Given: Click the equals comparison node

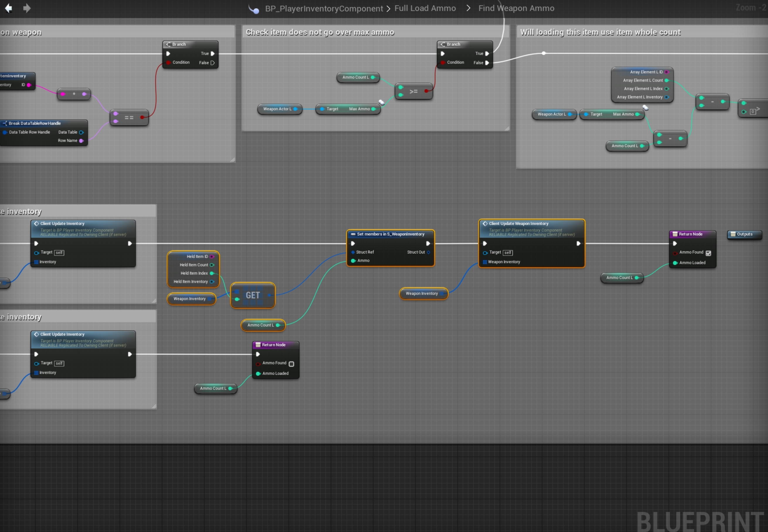Looking at the screenshot, I should coord(129,118).
